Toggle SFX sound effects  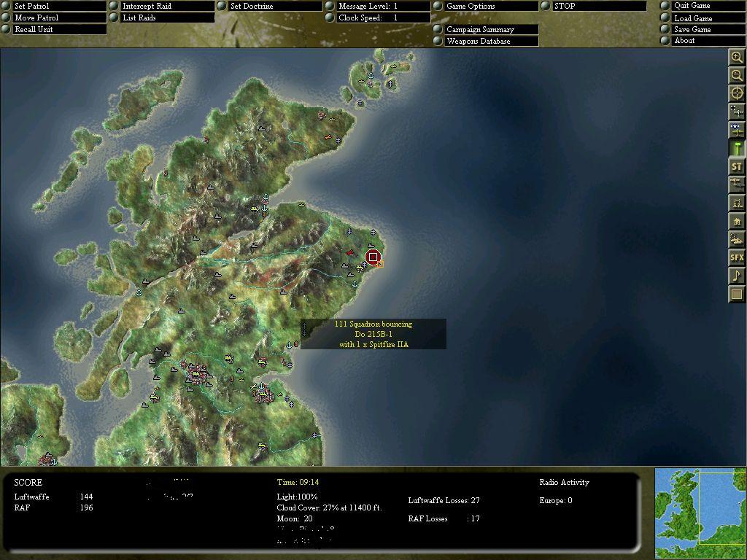(737, 257)
